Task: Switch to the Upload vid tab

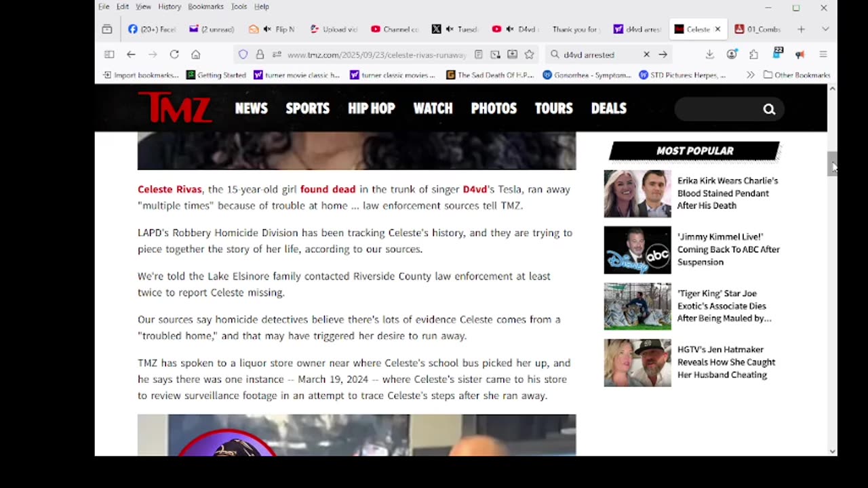Action: pos(334,29)
